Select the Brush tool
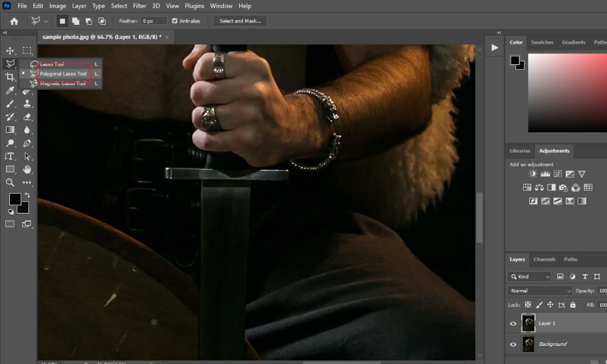607x364 pixels. tap(10, 104)
